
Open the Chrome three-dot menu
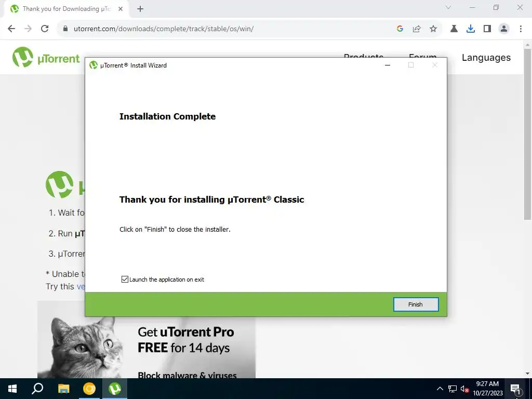[521, 29]
